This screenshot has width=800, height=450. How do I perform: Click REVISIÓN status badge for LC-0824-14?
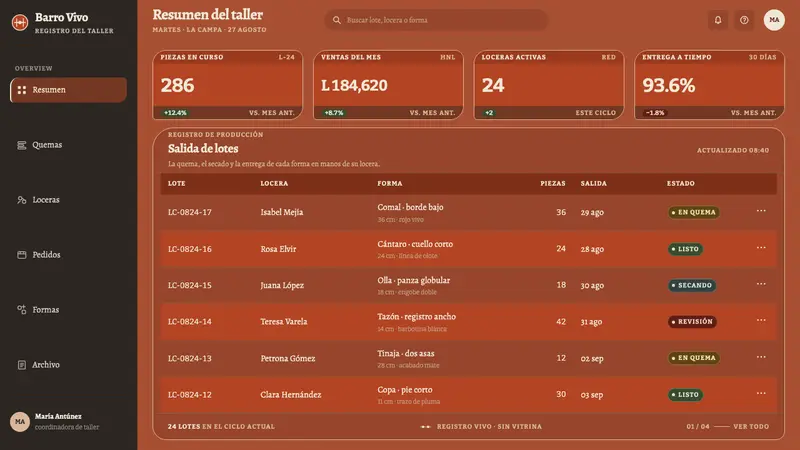[x=692, y=321]
